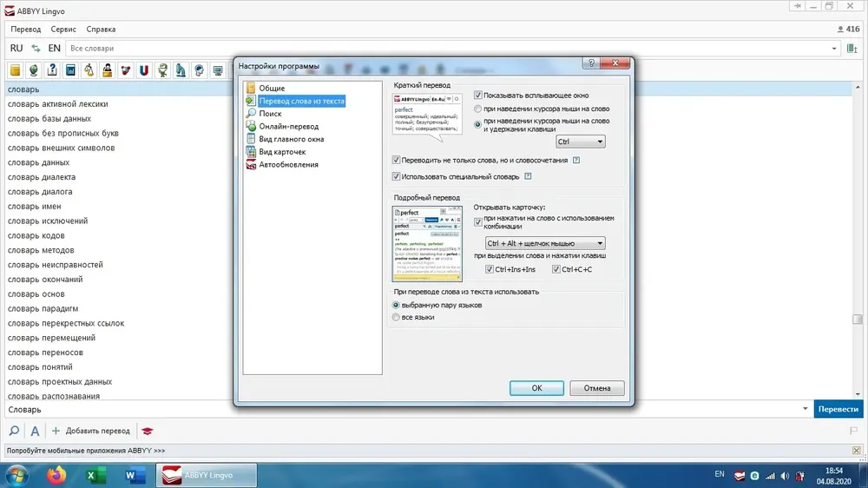
Task: Toggle Показывать всплывающее окно checkbox
Action: (x=478, y=96)
